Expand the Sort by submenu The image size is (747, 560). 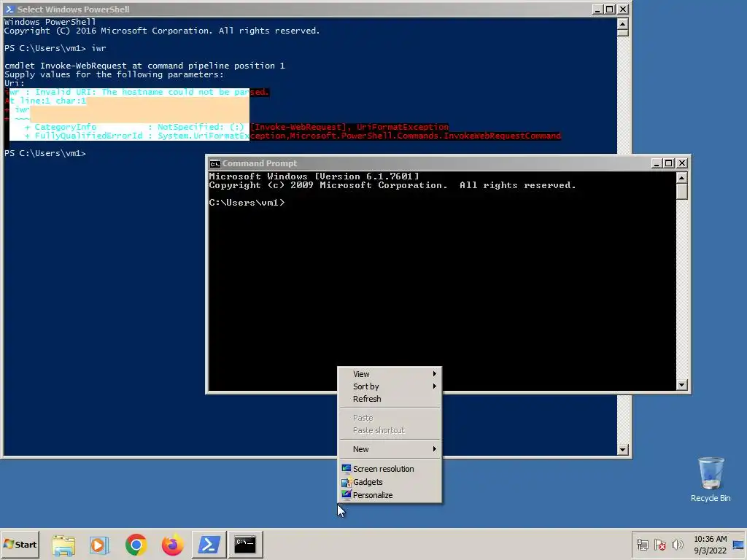[390, 386]
